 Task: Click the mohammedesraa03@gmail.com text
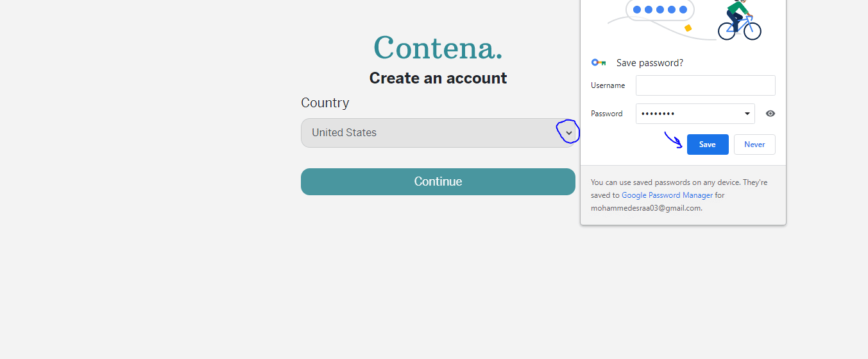[x=647, y=208]
